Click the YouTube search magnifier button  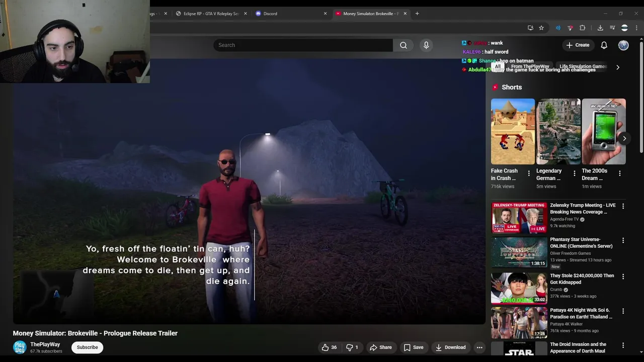coord(404,45)
